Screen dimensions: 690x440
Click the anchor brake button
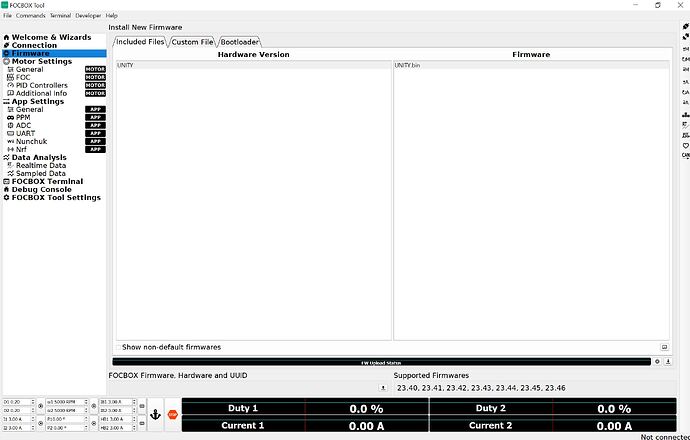click(x=155, y=414)
